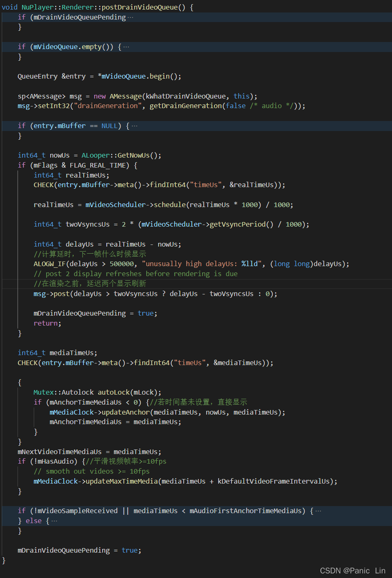
Task: Click the CSDN @Panic Lin watermark
Action: (352, 571)
